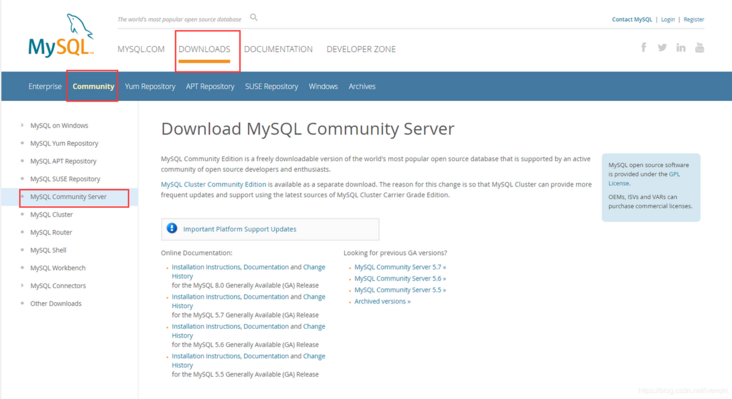The width and height of the screenshot is (732, 399).
Task: Visit MySQL's Facebook page icon
Action: tap(644, 47)
